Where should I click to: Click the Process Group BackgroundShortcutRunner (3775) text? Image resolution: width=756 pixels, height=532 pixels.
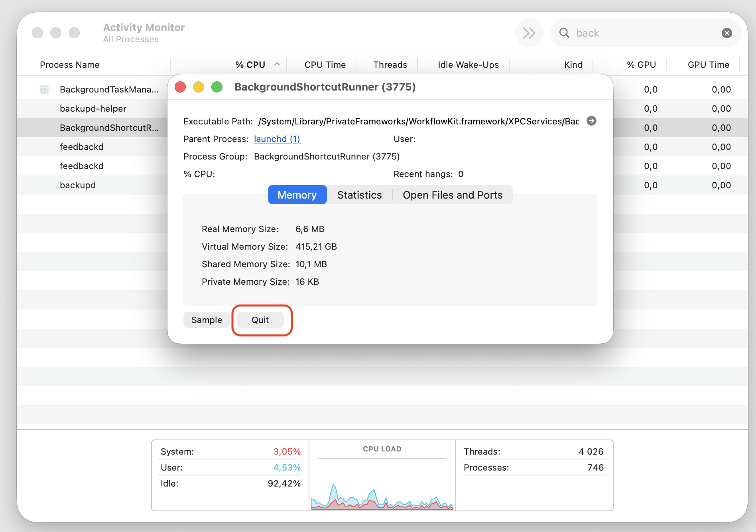point(327,156)
